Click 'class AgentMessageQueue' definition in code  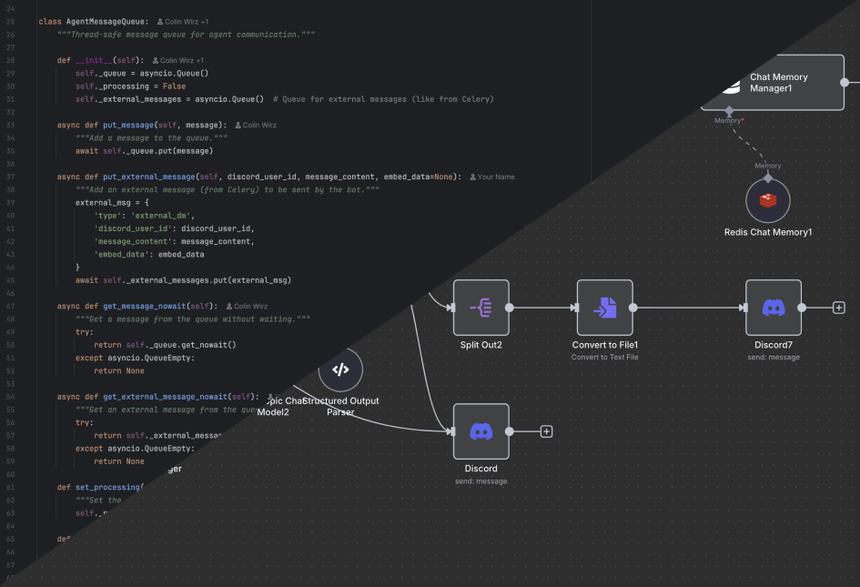point(93,21)
